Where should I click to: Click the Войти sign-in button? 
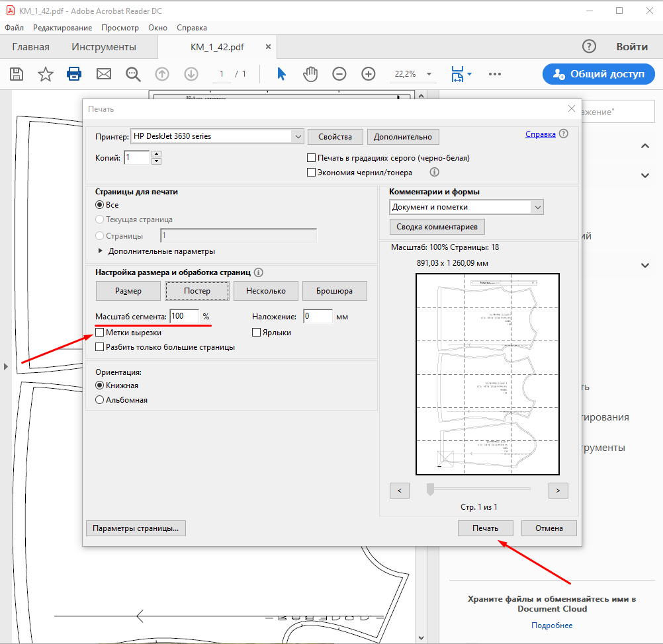click(632, 47)
